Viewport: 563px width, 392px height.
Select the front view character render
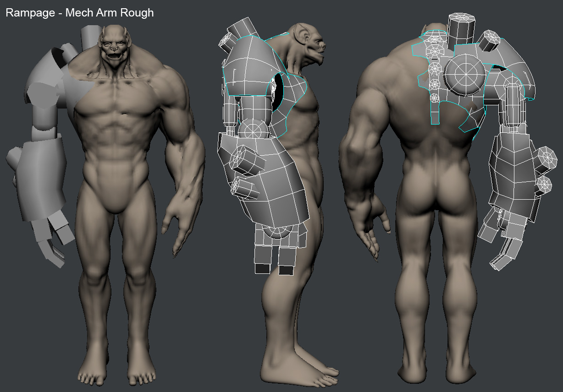click(x=106, y=204)
